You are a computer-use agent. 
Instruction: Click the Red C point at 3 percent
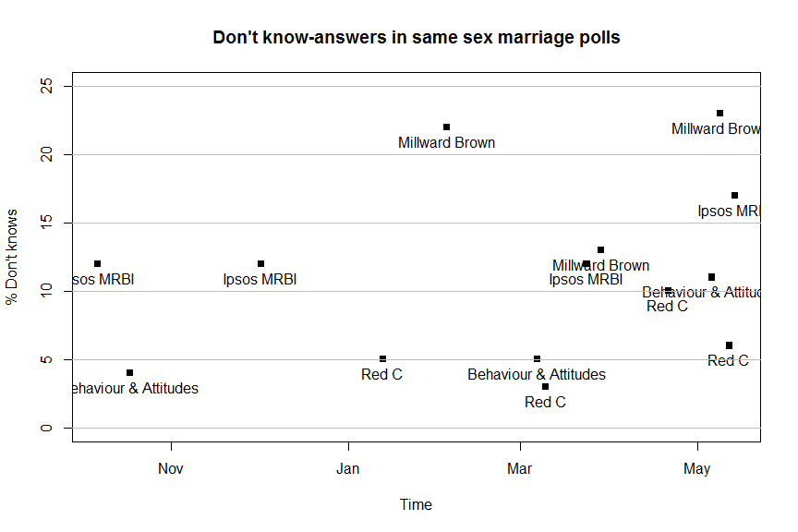click(545, 386)
